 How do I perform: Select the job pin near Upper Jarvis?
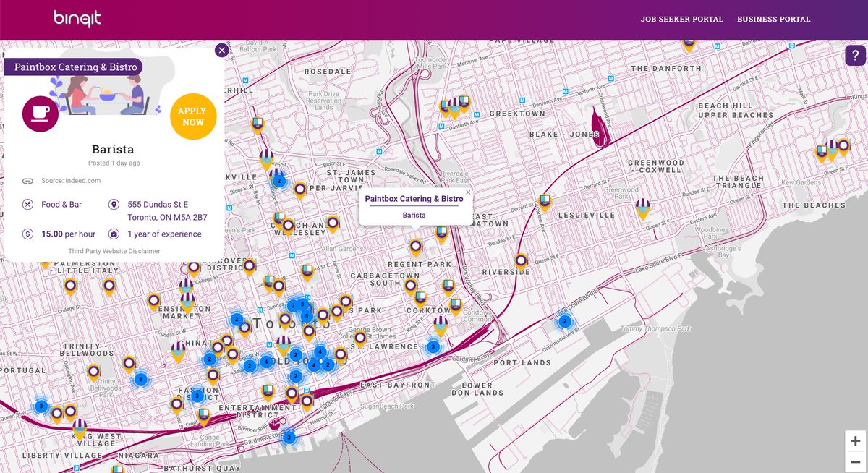[x=299, y=191]
